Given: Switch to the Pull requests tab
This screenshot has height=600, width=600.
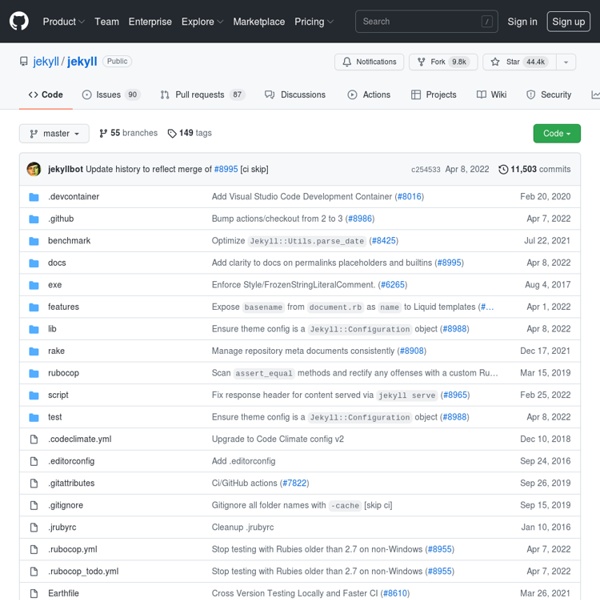Looking at the screenshot, I should pyautogui.click(x=202, y=95).
